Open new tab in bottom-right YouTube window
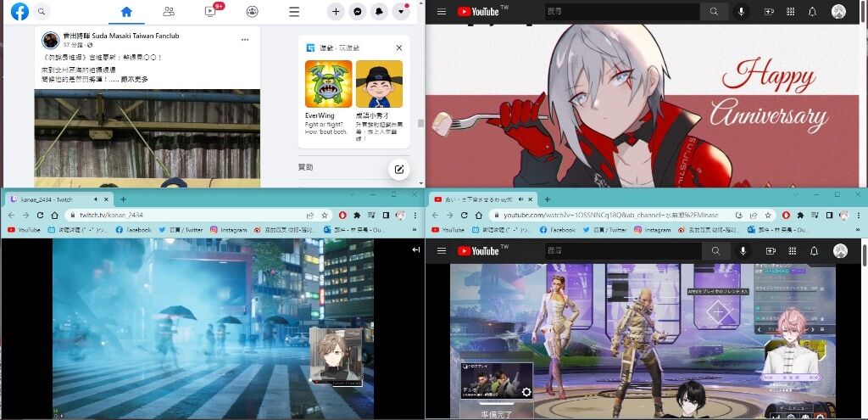Image resolution: width=868 pixels, height=420 pixels. coord(547,199)
